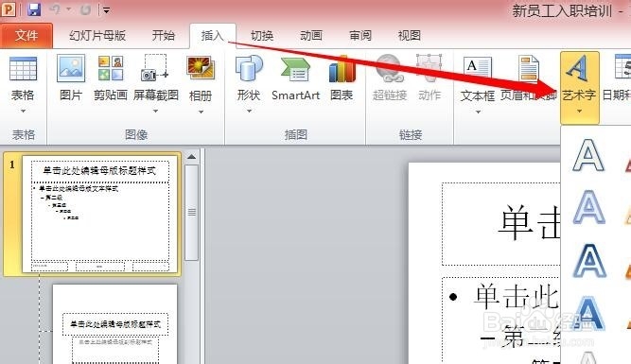631x364 pixels.
Task: Expand the Table (表格) dropdown arrow
Action: pyautogui.click(x=23, y=111)
